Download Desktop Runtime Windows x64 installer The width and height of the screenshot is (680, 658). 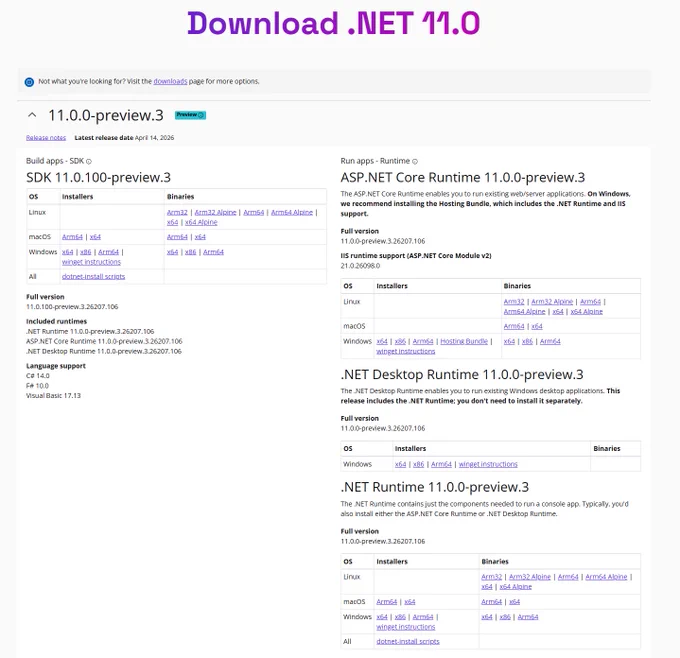[401, 464]
